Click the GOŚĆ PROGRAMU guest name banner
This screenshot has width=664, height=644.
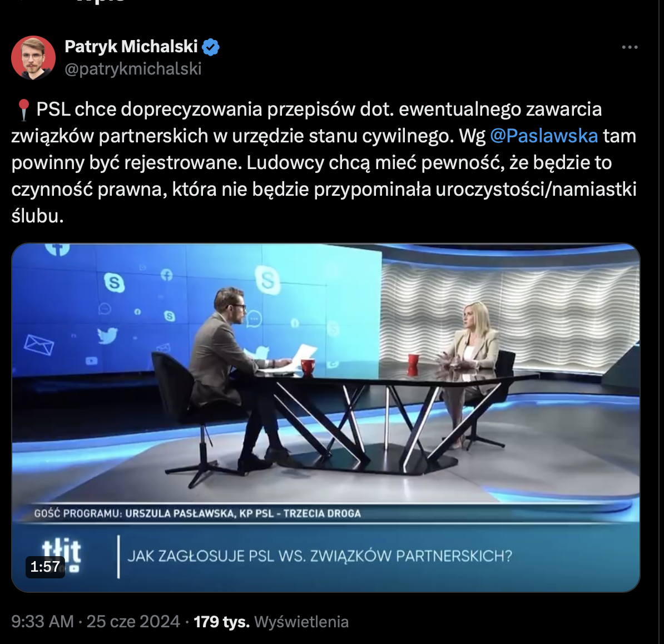(197, 514)
